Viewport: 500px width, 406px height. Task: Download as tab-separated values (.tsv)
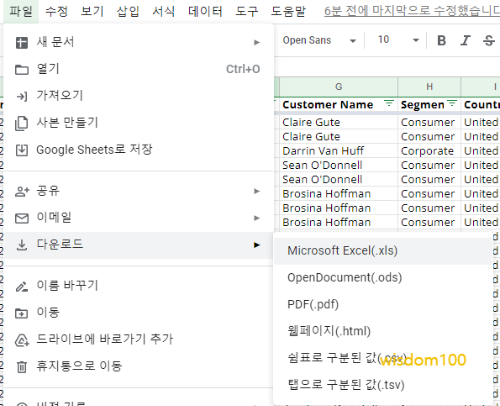tap(383, 385)
